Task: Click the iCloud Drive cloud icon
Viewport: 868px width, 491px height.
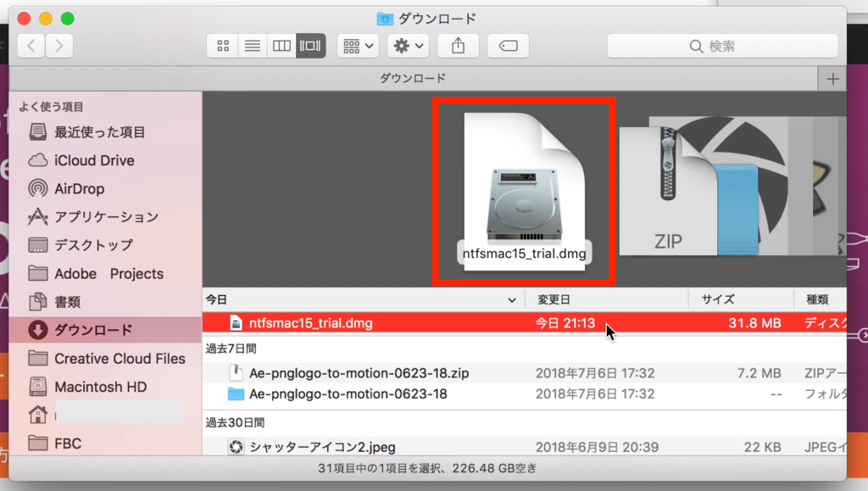Action: (37, 160)
